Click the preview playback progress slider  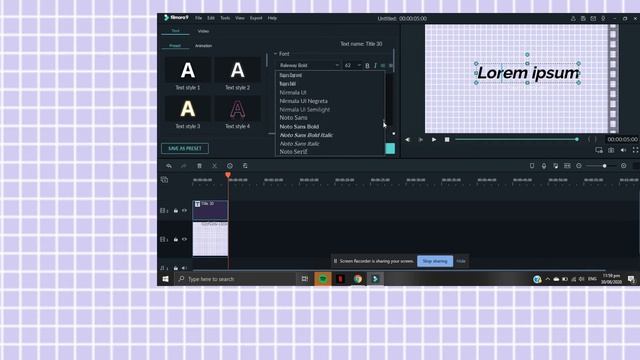[x=516, y=140]
